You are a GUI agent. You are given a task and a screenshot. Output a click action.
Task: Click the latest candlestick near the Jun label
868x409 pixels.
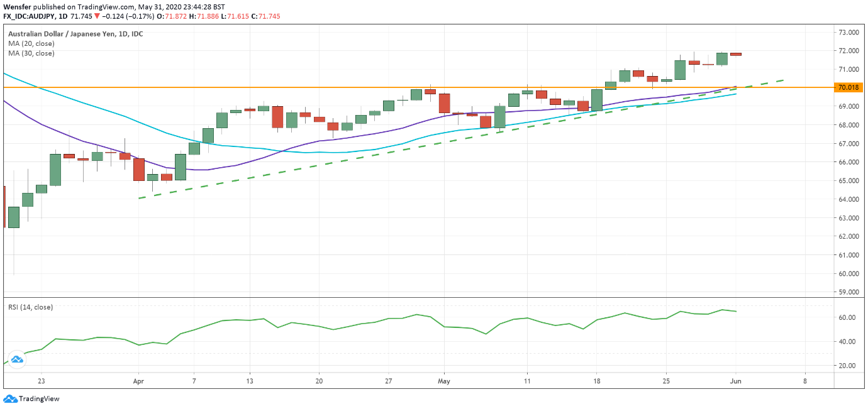pyautogui.click(x=735, y=55)
